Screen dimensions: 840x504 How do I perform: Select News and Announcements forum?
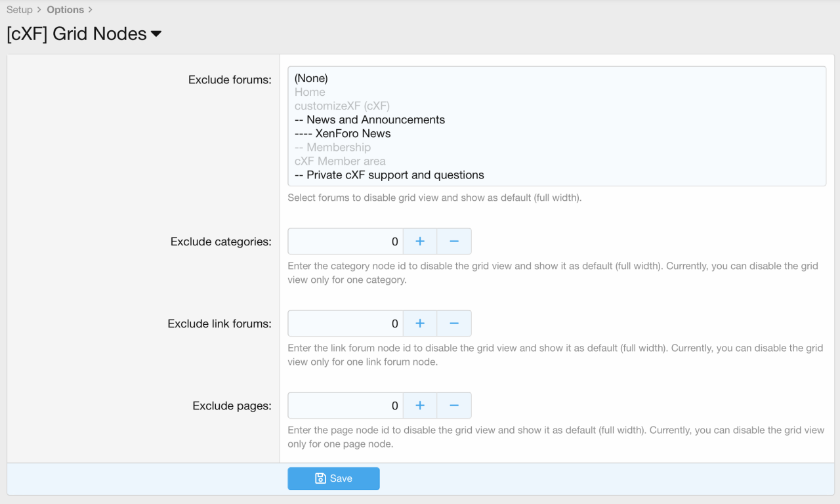[x=369, y=119]
